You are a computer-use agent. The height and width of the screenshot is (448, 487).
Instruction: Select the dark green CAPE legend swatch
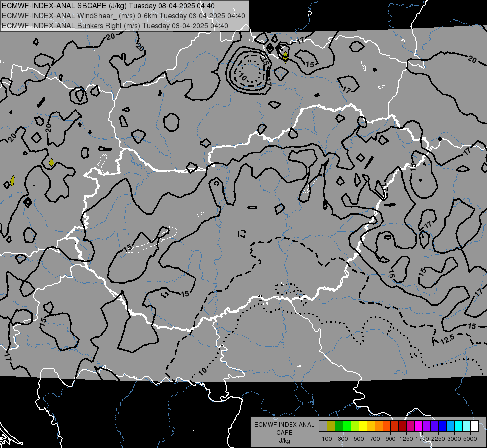339,426
